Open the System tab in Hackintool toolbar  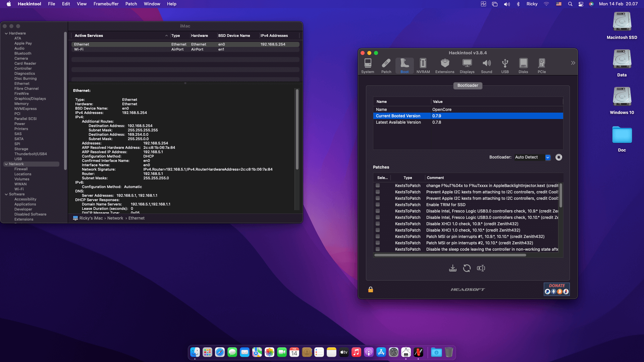368,66
